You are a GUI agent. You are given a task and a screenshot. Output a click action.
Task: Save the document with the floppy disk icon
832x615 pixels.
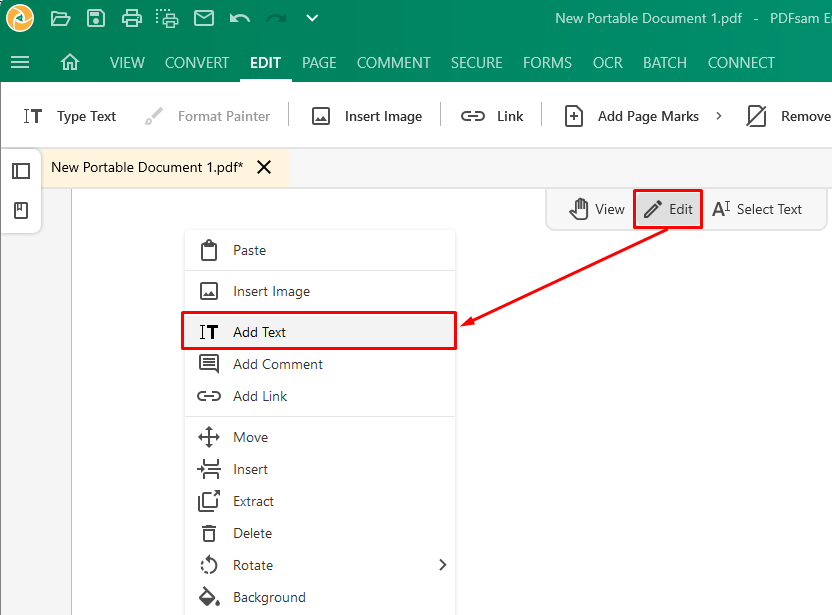click(x=96, y=19)
